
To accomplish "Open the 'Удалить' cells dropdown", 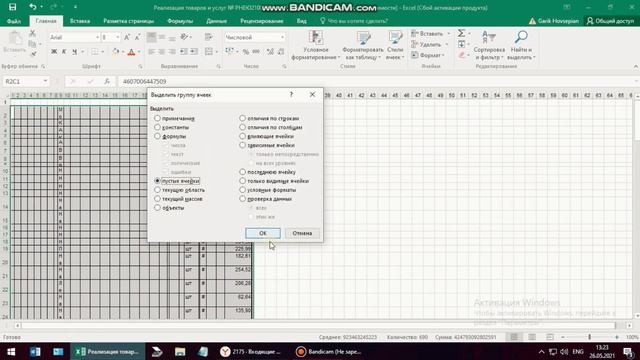I will pyautogui.click(x=447, y=44).
